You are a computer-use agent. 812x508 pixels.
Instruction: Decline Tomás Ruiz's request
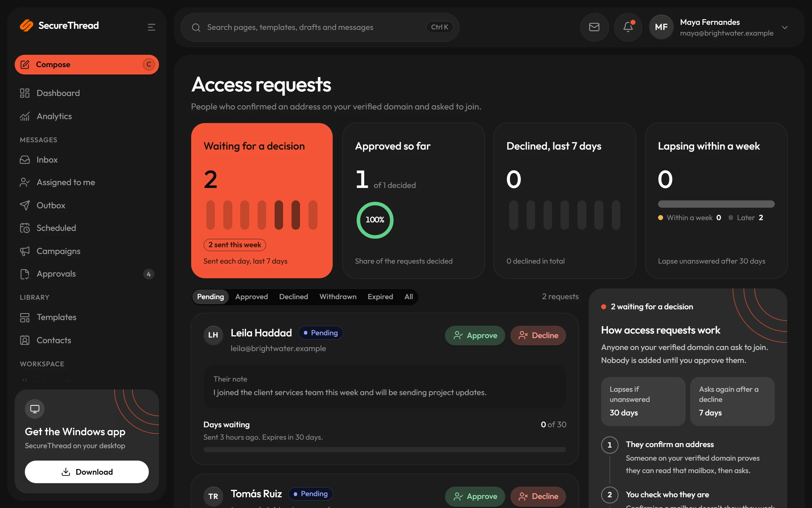(538, 496)
